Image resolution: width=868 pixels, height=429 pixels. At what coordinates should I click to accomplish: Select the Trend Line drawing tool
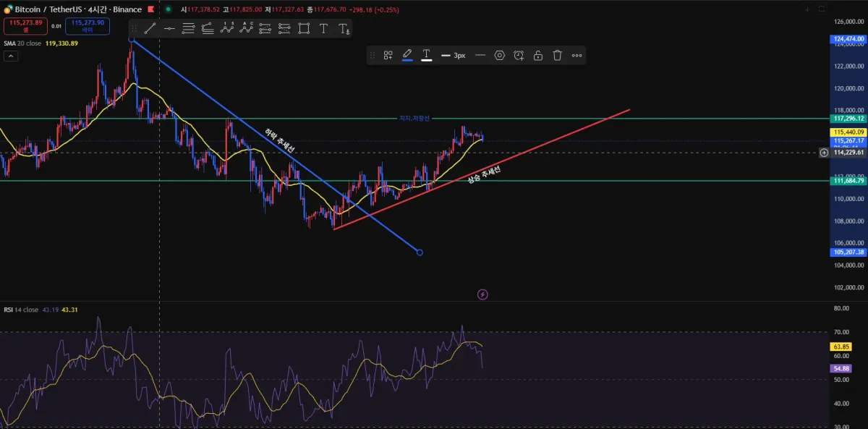[150, 28]
